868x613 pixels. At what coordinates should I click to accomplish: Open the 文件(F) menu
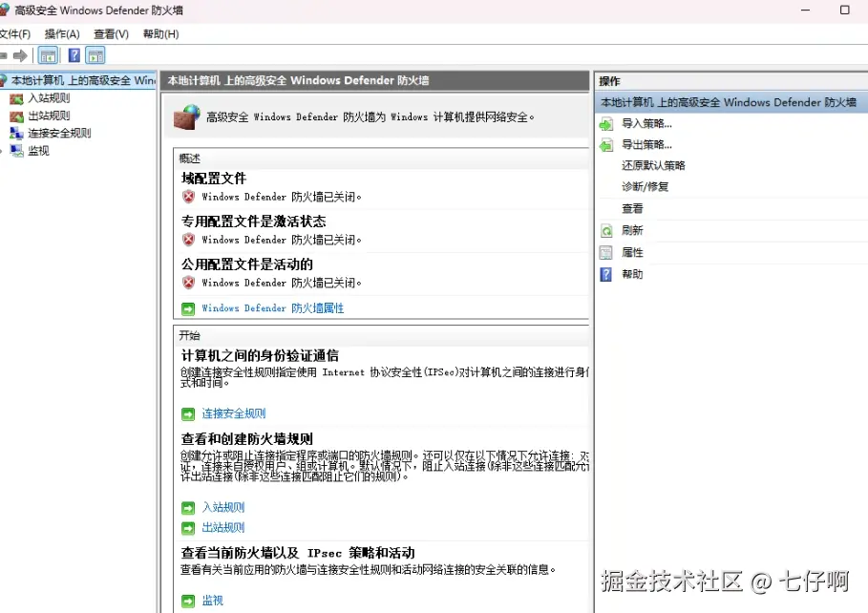click(15, 34)
